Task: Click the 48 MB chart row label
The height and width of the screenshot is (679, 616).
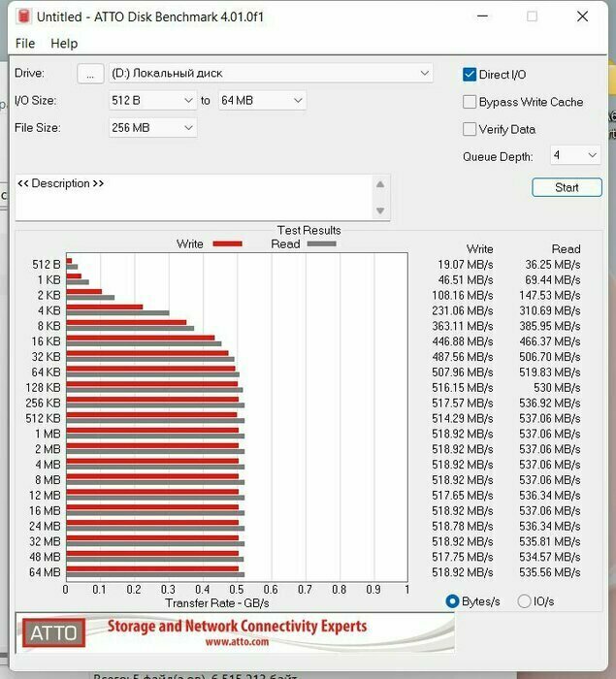Action: [45, 557]
